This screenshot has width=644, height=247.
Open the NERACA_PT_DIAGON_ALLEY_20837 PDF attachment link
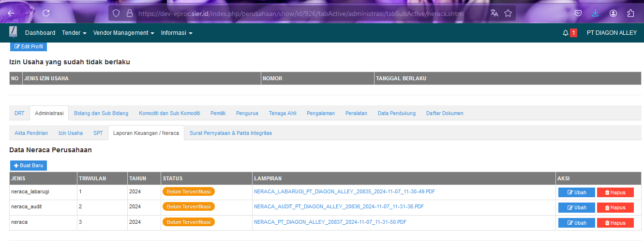point(330,222)
